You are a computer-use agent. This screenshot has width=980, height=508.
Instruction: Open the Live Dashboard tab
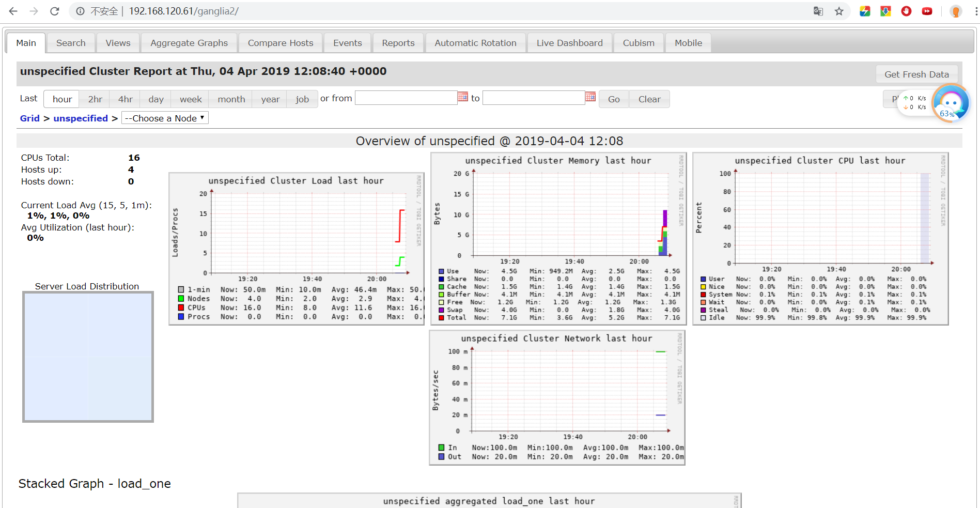pos(569,43)
